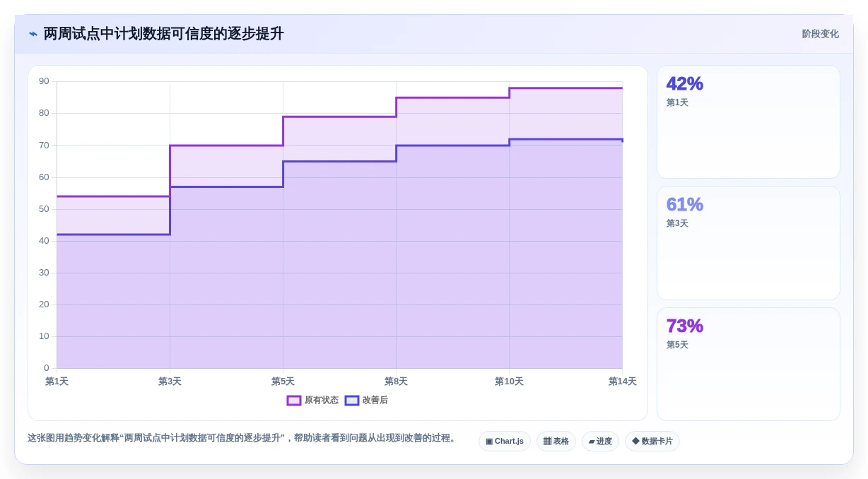Click the y-axis value 50
The image size is (868, 479).
tap(44, 209)
